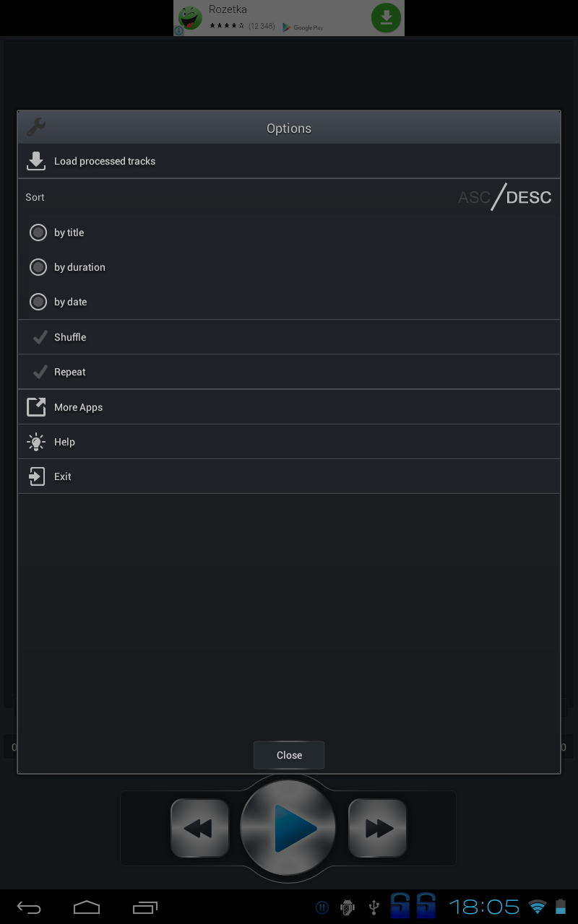Switch sort order to ASC
Viewport: 578px width, 924px height.
pyautogui.click(x=474, y=197)
